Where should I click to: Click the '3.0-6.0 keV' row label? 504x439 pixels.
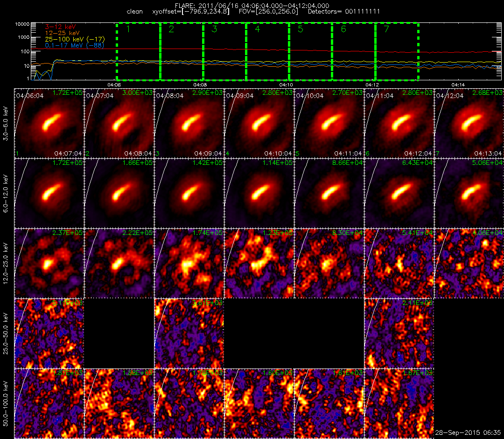pyautogui.click(x=6, y=123)
